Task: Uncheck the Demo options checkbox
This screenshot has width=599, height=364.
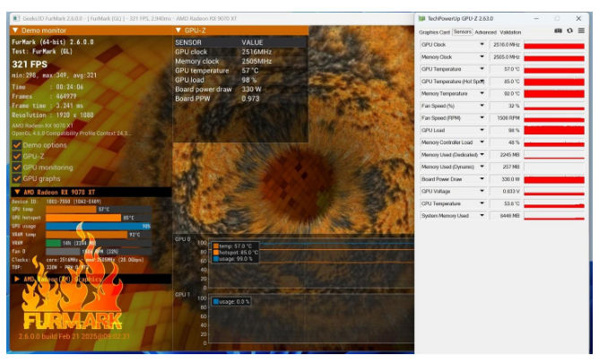Action: click(16, 144)
